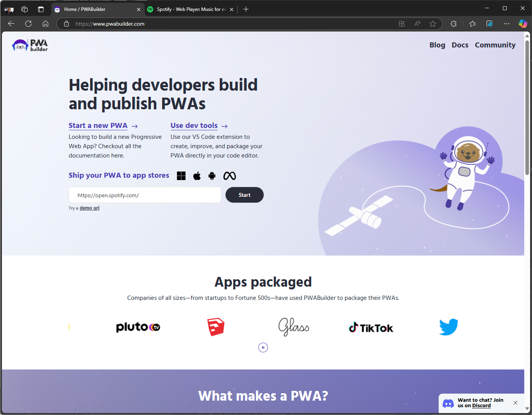Viewport: 532px width, 415px height.
Task: Open the app available install icon in address bar
Action: click(x=402, y=24)
